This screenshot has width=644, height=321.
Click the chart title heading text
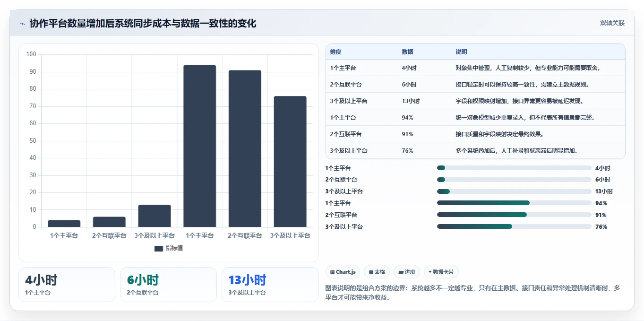(x=143, y=23)
